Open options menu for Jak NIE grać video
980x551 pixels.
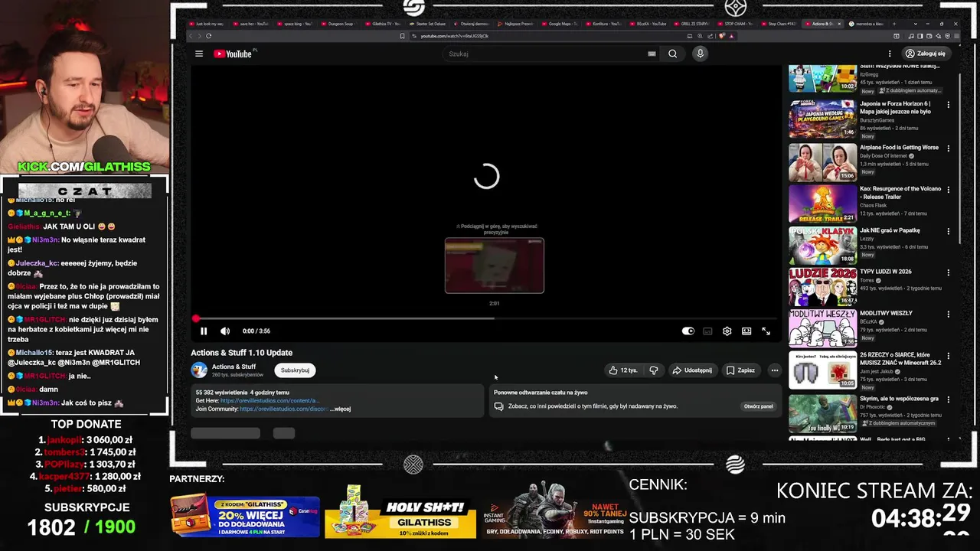tap(948, 231)
